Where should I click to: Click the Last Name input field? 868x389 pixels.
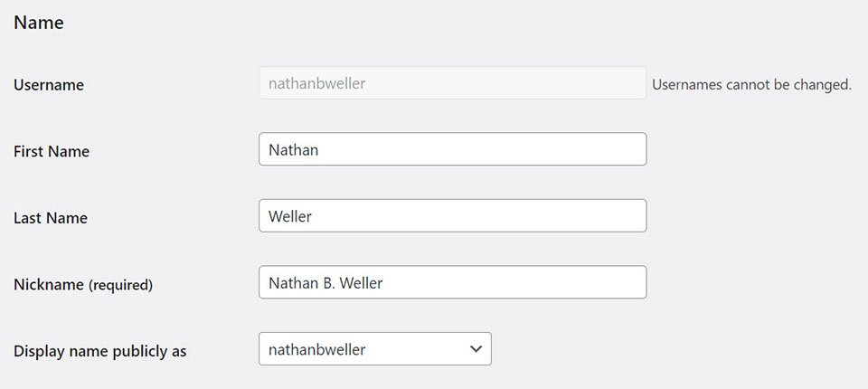(x=452, y=216)
